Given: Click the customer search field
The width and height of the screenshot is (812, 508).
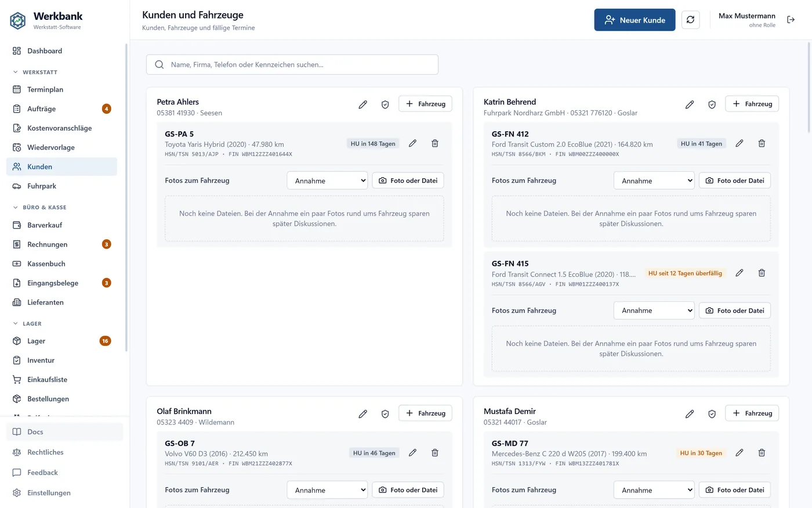Looking at the screenshot, I should pyautogui.click(x=292, y=64).
